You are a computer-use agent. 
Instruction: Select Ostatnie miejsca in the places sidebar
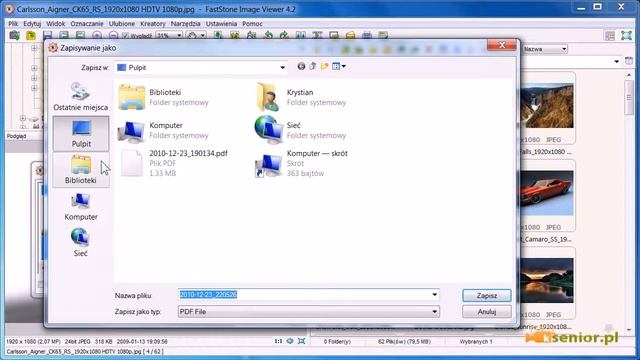click(80, 97)
